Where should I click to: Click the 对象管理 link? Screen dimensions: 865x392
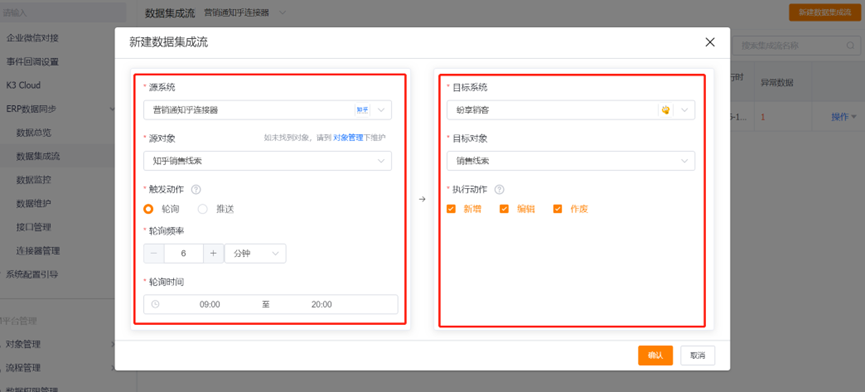click(348, 138)
